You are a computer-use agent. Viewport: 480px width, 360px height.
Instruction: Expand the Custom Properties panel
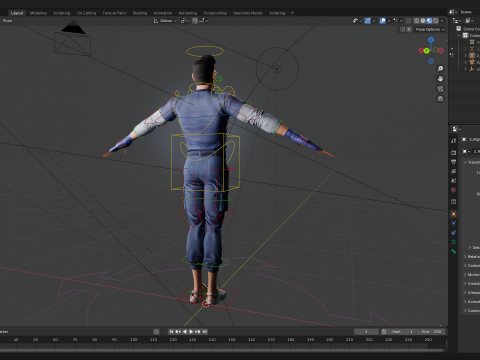coord(465,311)
